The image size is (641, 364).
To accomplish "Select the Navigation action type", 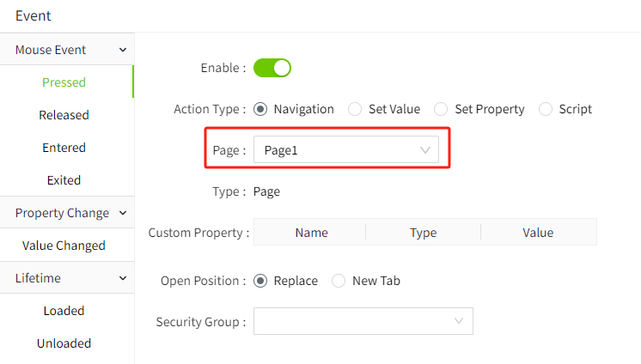I will (260, 109).
